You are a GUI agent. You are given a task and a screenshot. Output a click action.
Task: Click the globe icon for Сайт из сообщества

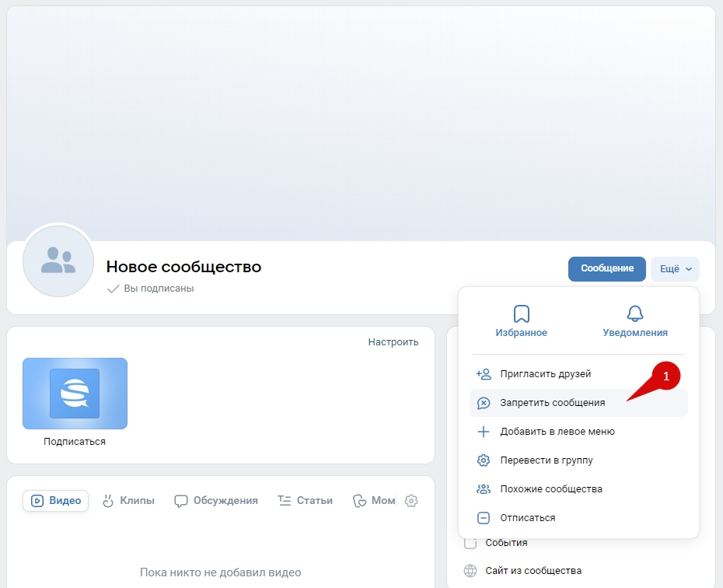click(470, 571)
